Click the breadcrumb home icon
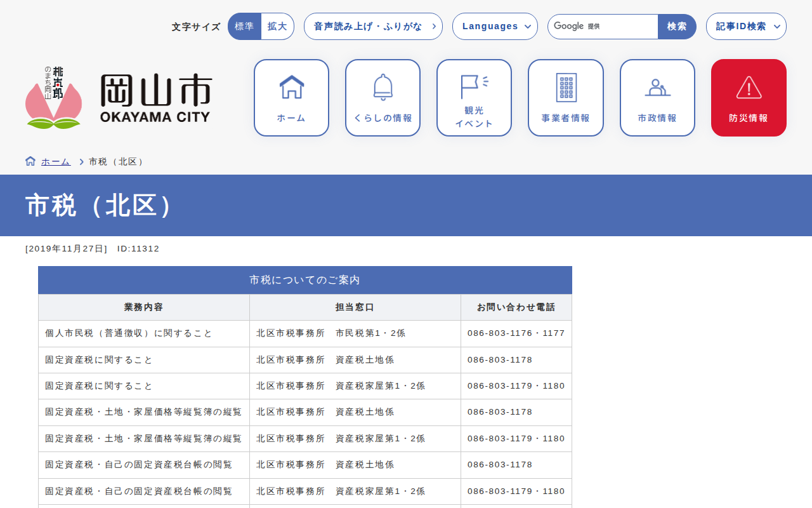Image resolution: width=812 pixels, height=508 pixels. pyautogui.click(x=30, y=161)
